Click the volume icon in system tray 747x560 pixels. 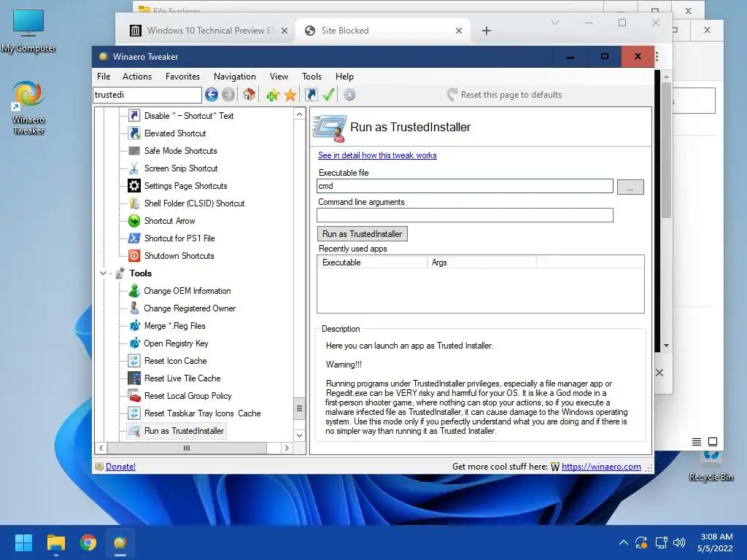pyautogui.click(x=679, y=542)
